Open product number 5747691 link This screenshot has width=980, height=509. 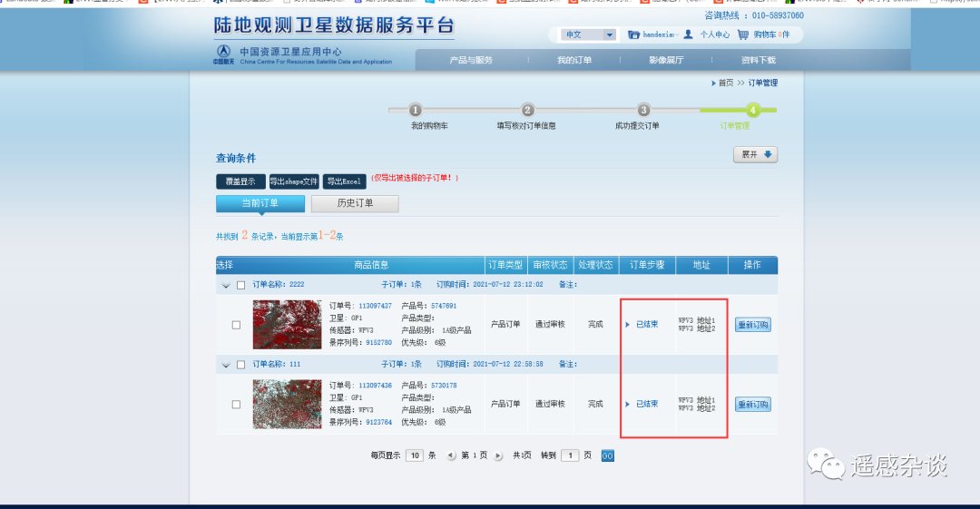coord(444,306)
